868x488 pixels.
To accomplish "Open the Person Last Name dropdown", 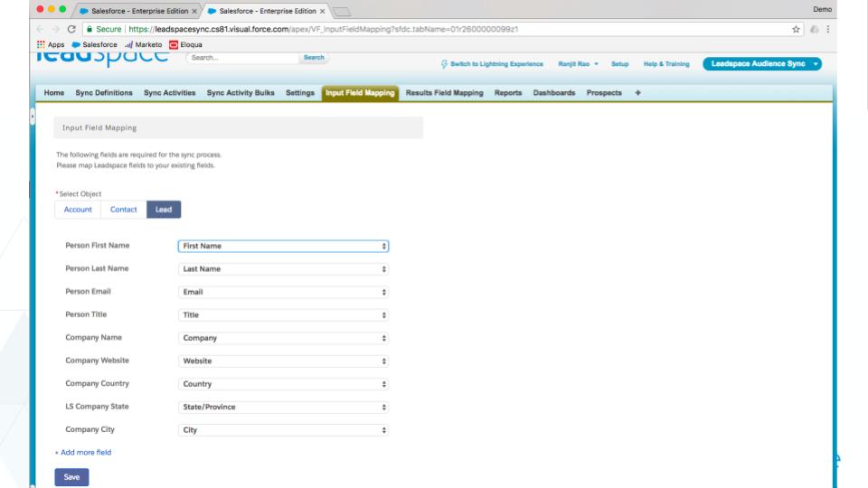I will 283,269.
